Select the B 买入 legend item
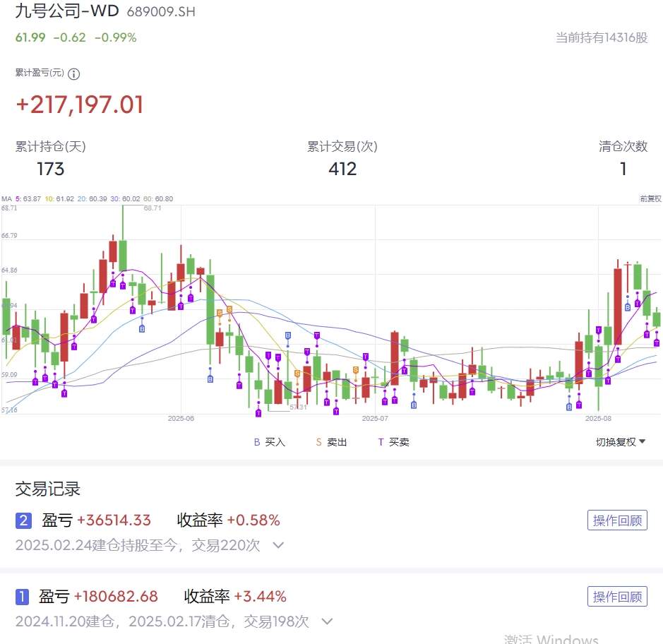663x644 pixels. point(270,442)
